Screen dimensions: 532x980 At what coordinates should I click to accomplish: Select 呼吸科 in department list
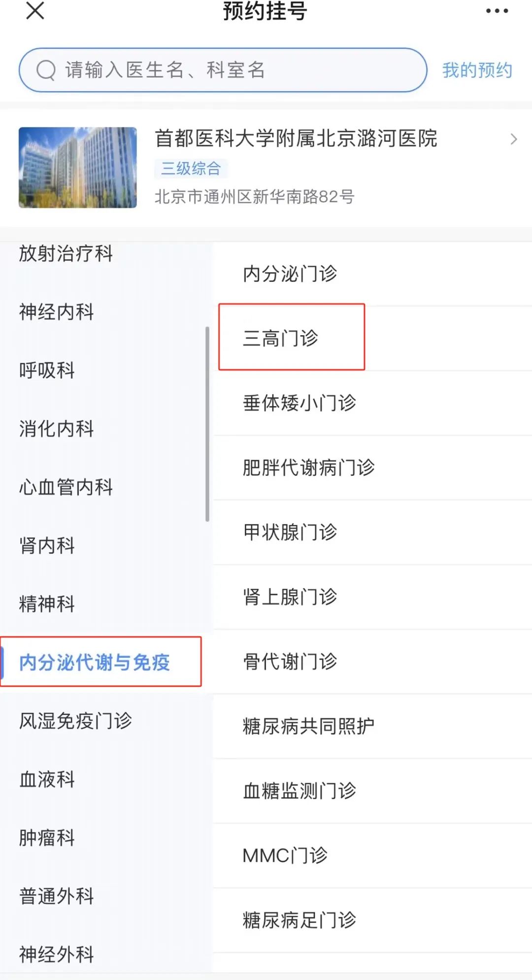tap(47, 370)
